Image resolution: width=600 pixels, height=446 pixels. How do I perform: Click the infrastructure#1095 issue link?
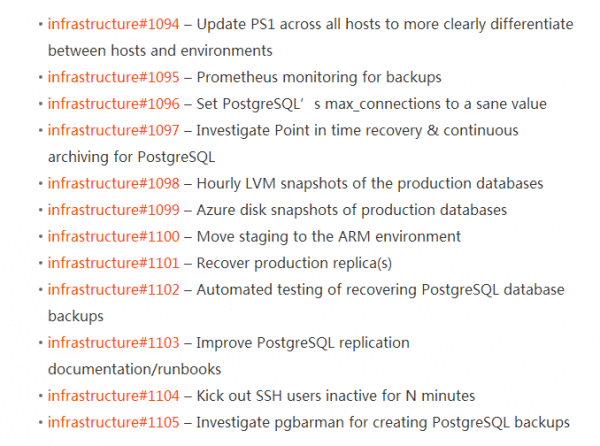tap(113, 77)
